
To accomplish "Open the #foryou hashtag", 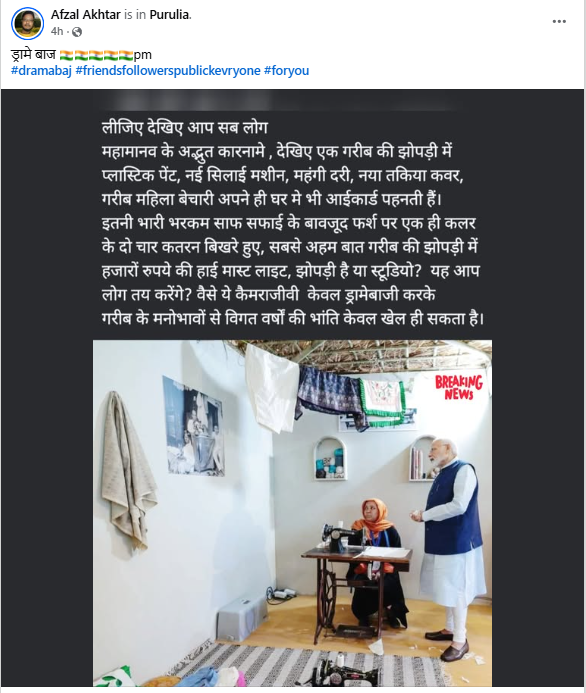I will (286, 70).
